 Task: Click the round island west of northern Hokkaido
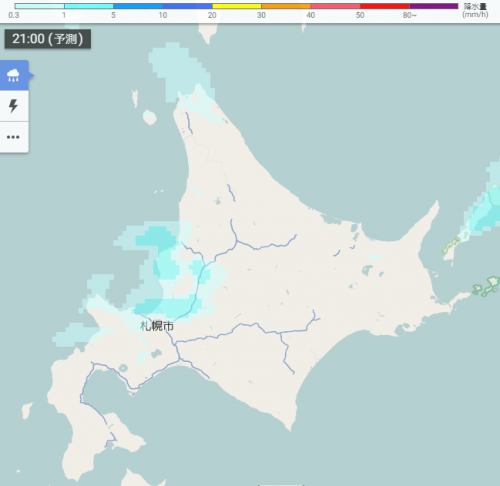pos(149,117)
